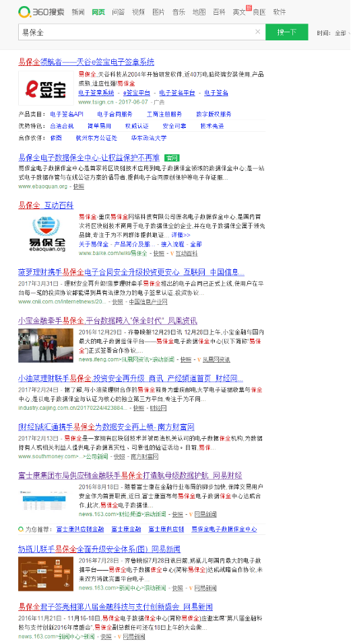351x644 pixels.
Task: Open the 接入流程 sublink
Action: (172, 244)
